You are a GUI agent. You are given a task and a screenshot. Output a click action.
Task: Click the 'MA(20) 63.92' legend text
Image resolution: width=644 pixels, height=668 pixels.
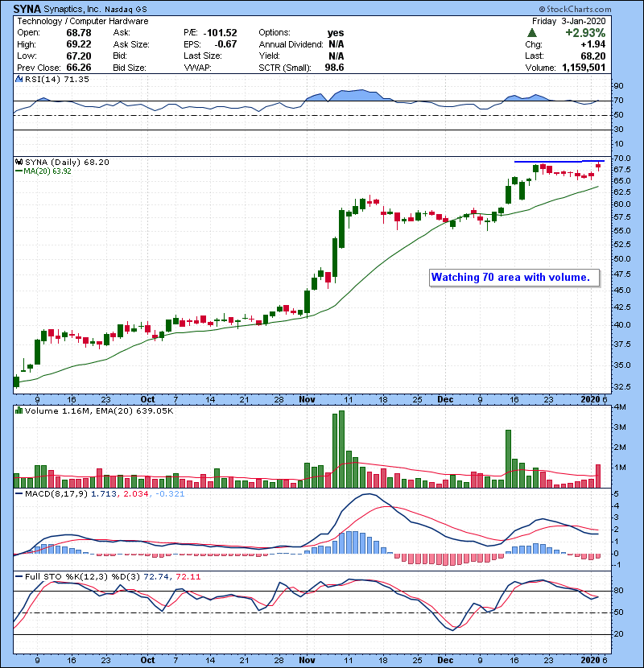(x=47, y=171)
